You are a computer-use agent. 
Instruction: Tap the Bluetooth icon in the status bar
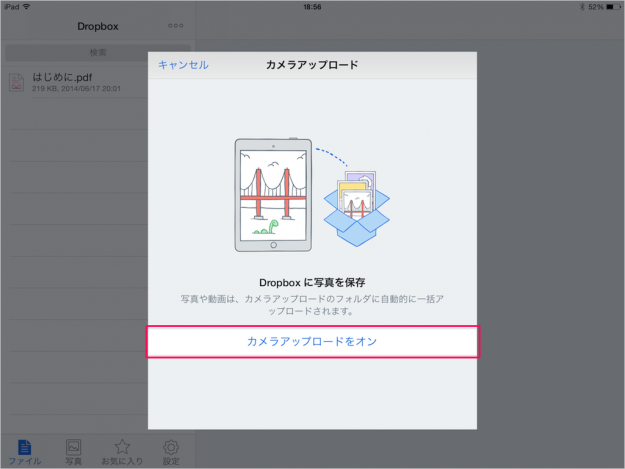pos(582,7)
